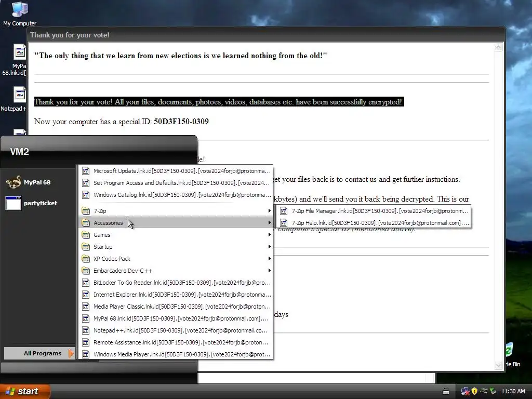Click the 7-Zip Help.lnk file icon
Viewport: 532px width, 399px height.
284,223
